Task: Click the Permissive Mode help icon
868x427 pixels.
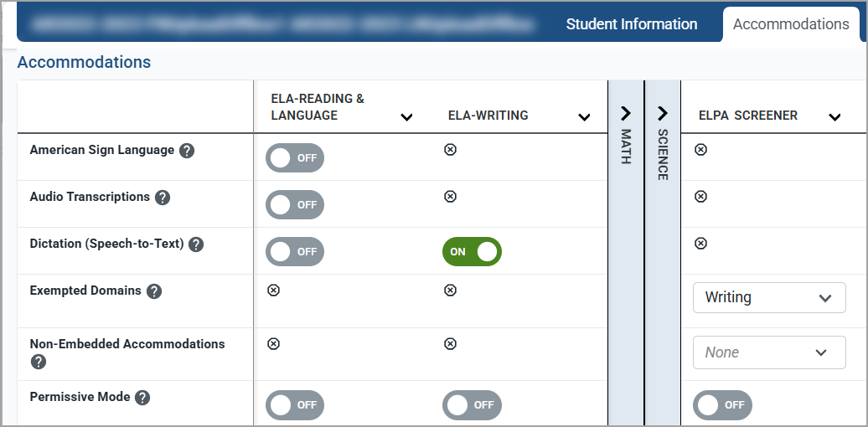Action: click(x=142, y=398)
